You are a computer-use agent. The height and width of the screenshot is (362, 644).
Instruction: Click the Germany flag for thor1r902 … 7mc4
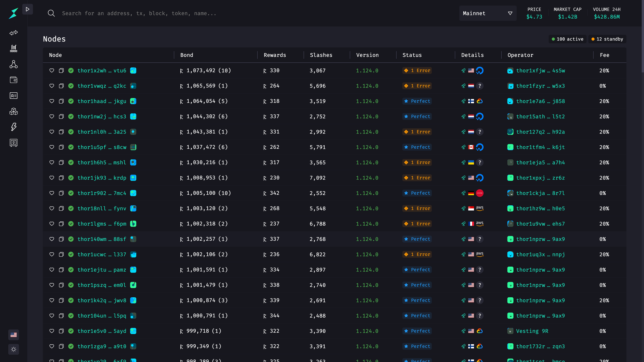point(471,193)
